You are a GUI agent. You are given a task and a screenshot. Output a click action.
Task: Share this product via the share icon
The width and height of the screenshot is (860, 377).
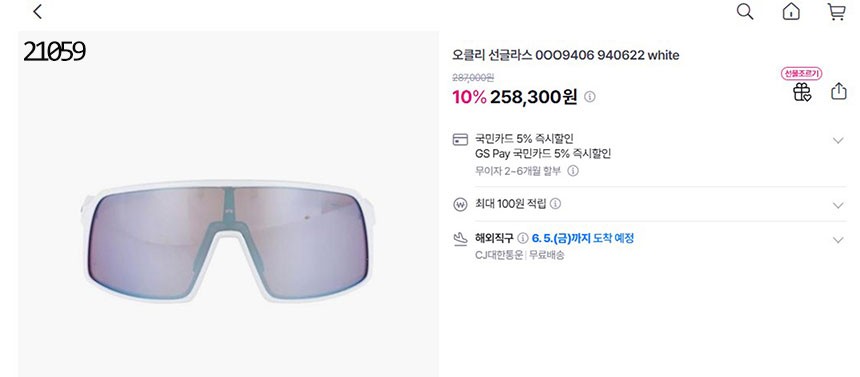[x=839, y=91]
